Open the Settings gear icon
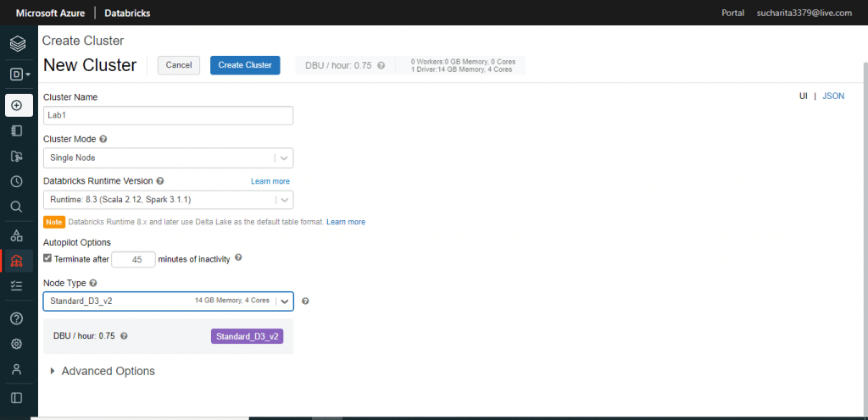The height and width of the screenshot is (420, 868). pos(17,344)
